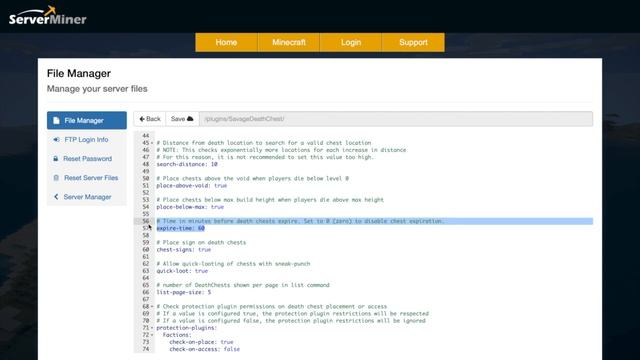Click the FTP Login Info sign-in icon
This screenshot has height=360, width=640.
(x=56, y=140)
